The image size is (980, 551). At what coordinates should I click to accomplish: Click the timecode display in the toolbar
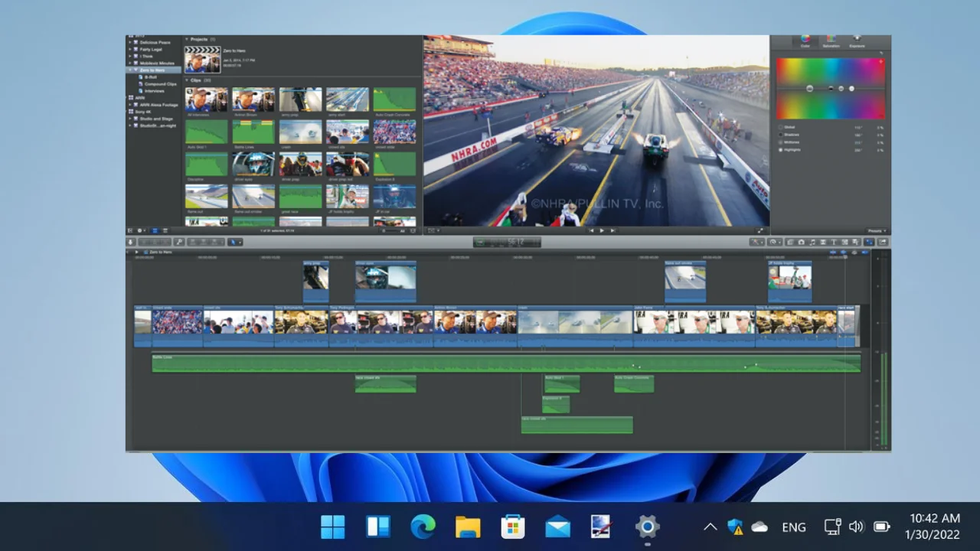pyautogui.click(x=507, y=242)
